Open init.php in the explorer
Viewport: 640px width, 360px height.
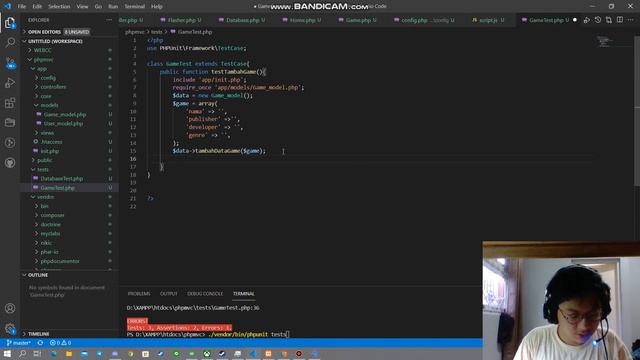click(70, 151)
